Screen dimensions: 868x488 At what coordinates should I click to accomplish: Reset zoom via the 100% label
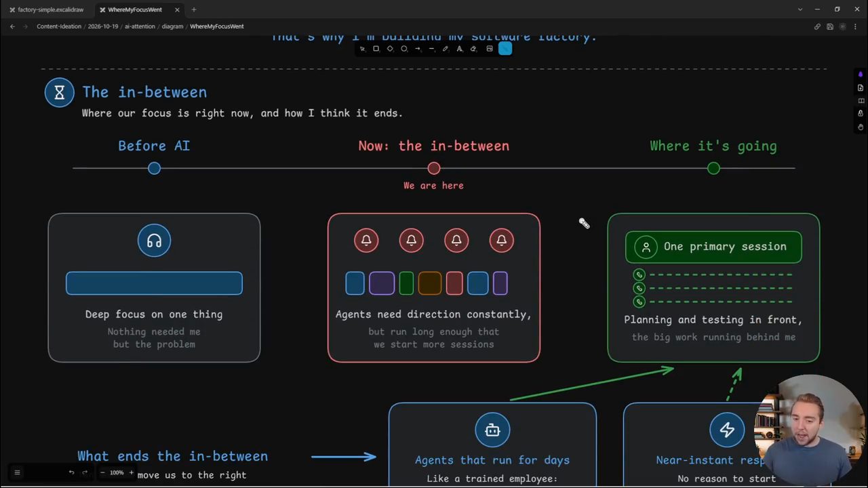[117, 472]
